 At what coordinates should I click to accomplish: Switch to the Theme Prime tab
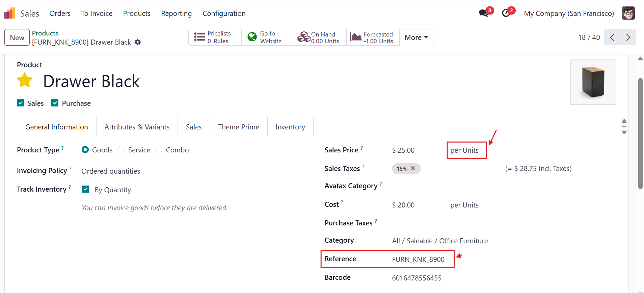pos(239,127)
